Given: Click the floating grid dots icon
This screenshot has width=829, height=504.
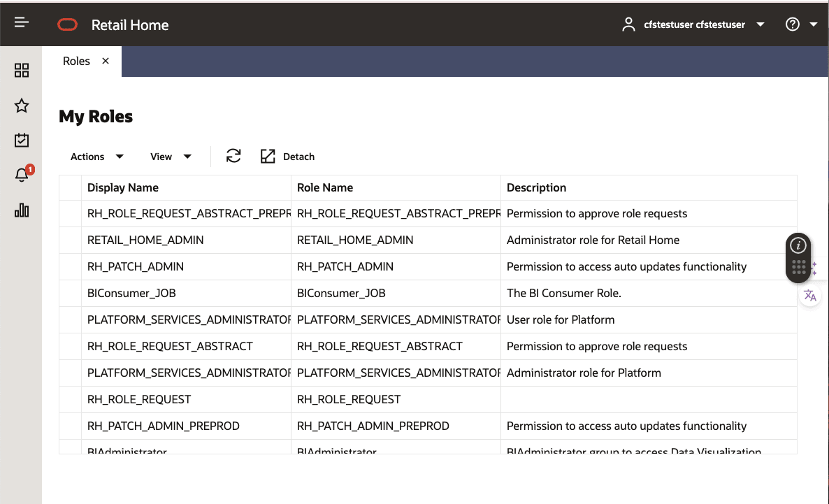Looking at the screenshot, I should (798, 267).
